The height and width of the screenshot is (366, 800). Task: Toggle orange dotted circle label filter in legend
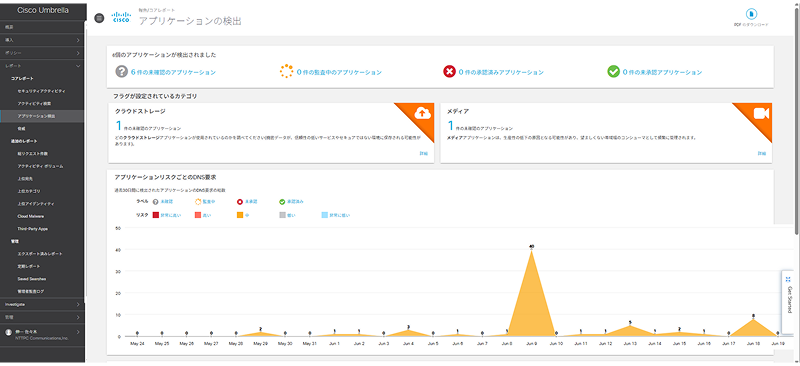(198, 202)
